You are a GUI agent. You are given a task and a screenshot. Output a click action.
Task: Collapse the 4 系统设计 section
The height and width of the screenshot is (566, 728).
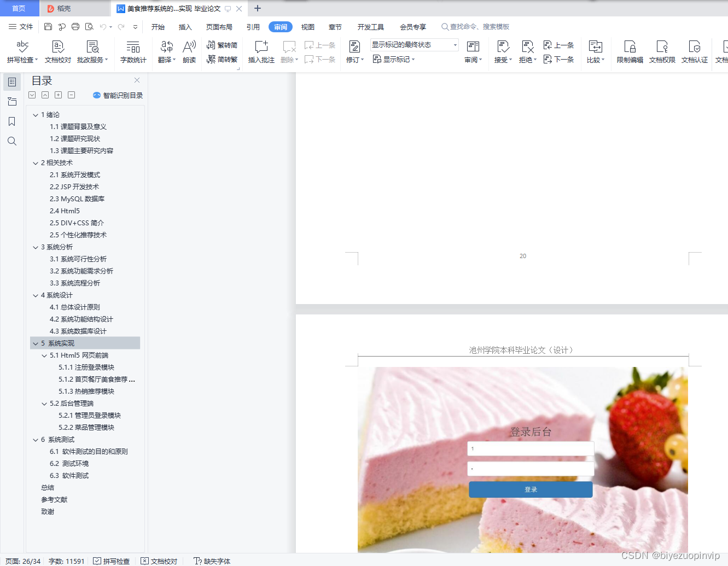pos(36,295)
